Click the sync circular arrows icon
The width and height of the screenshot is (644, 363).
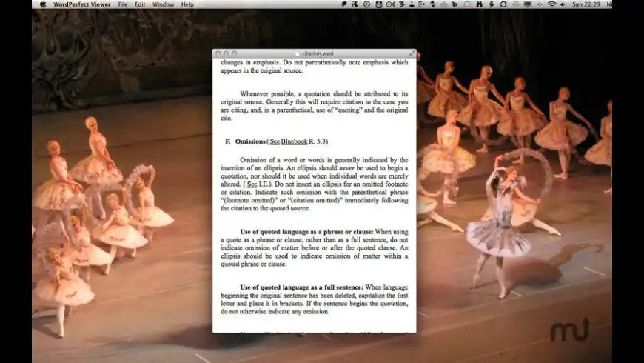point(503,4)
